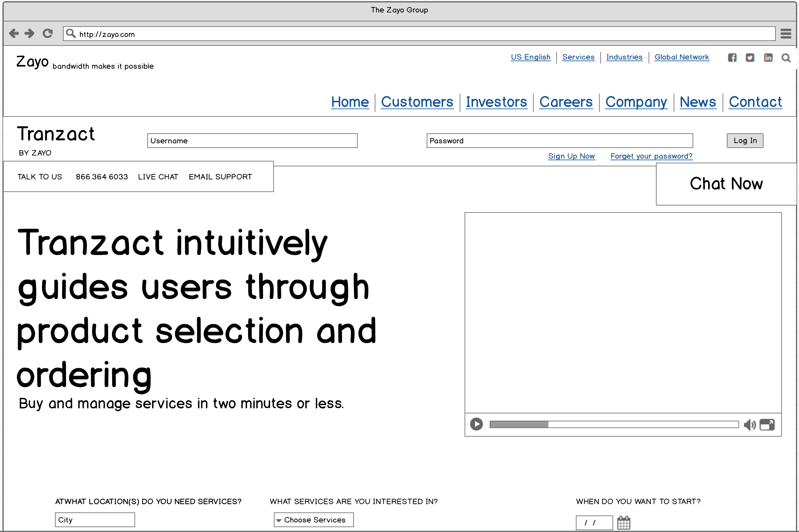Go to the Home page
Viewport: 799px width, 532px height.
tap(350, 102)
